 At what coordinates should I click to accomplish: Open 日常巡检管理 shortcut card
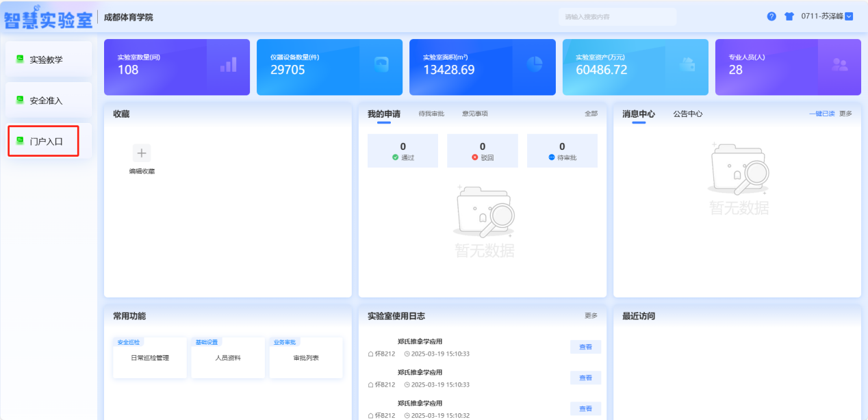(149, 358)
